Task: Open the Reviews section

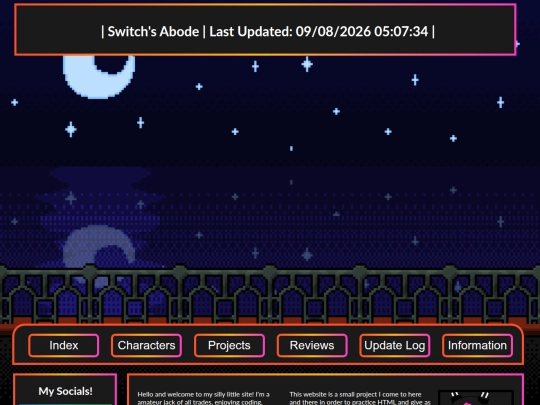Action: [x=312, y=345]
